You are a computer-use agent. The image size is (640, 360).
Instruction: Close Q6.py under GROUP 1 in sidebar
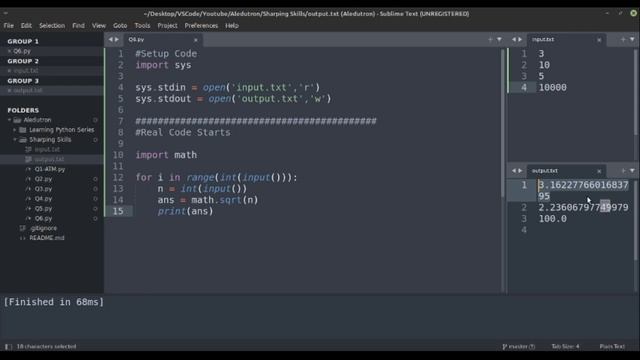[9, 51]
